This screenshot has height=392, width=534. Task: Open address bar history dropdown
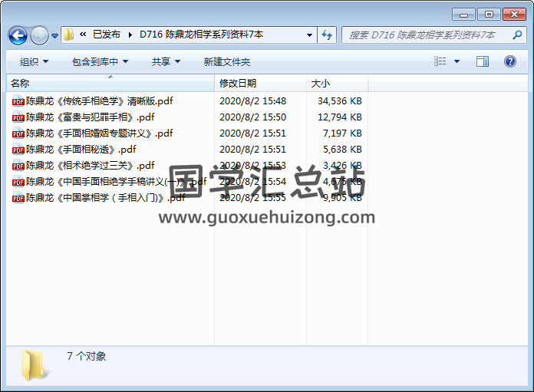(x=309, y=35)
